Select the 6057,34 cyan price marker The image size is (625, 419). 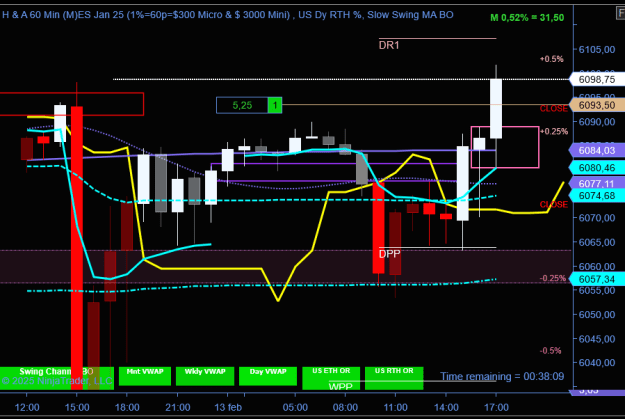597,279
